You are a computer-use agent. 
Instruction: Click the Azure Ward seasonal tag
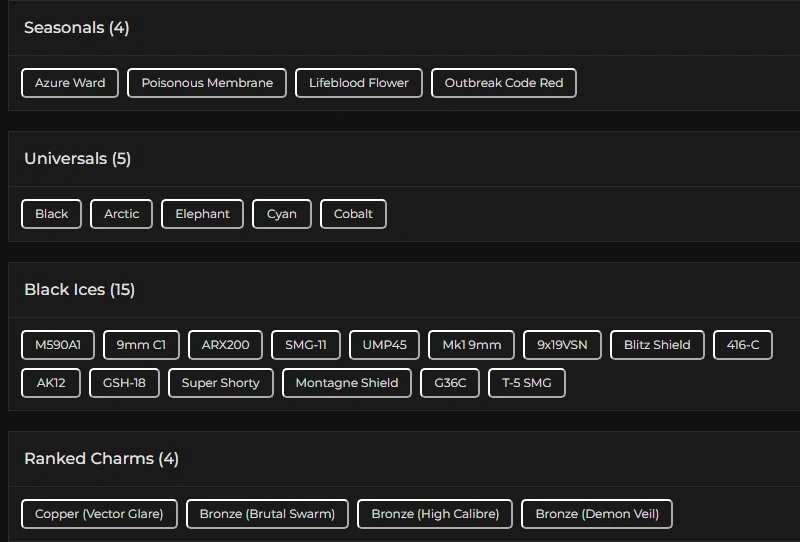[x=70, y=83]
